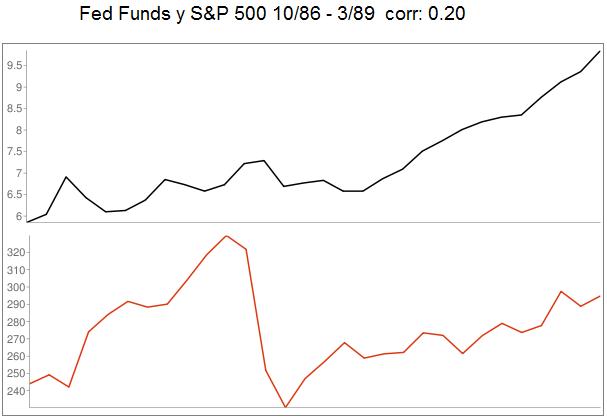Click the lowest trough of the red line
This screenshot has height=418, width=607.
tap(285, 407)
